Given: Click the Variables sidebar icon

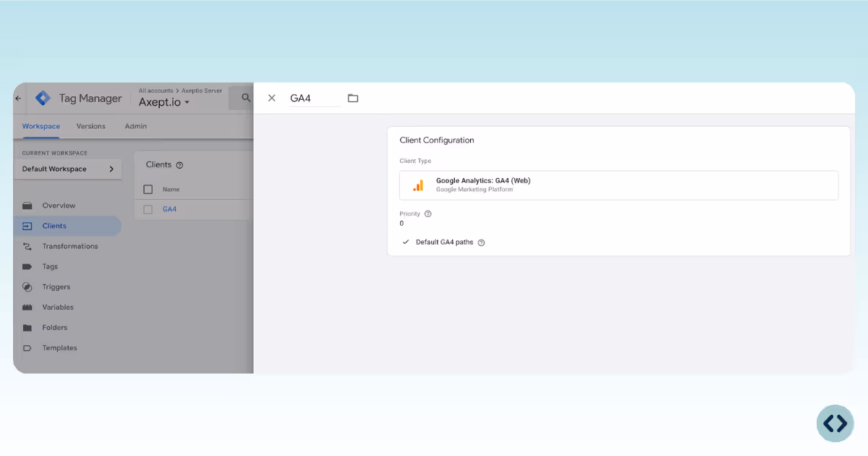Looking at the screenshot, I should 27,307.
